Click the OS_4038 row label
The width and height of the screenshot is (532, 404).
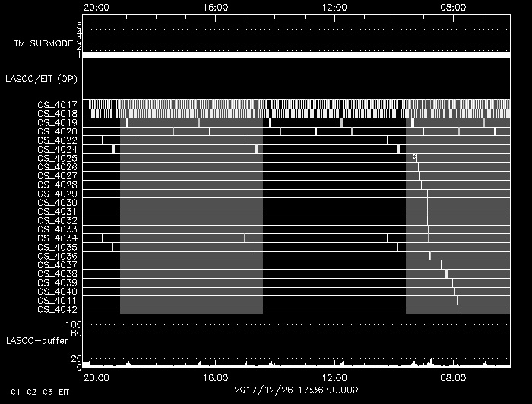click(x=57, y=274)
